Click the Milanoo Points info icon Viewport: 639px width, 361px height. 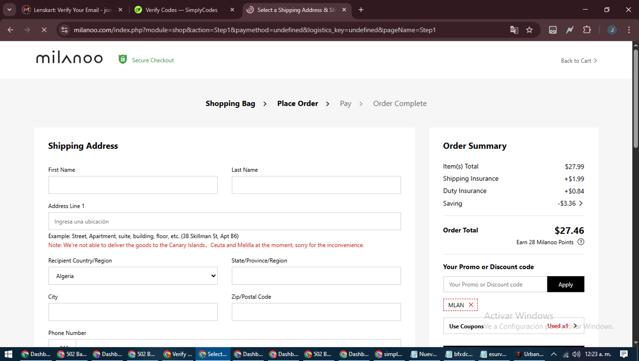point(581,242)
